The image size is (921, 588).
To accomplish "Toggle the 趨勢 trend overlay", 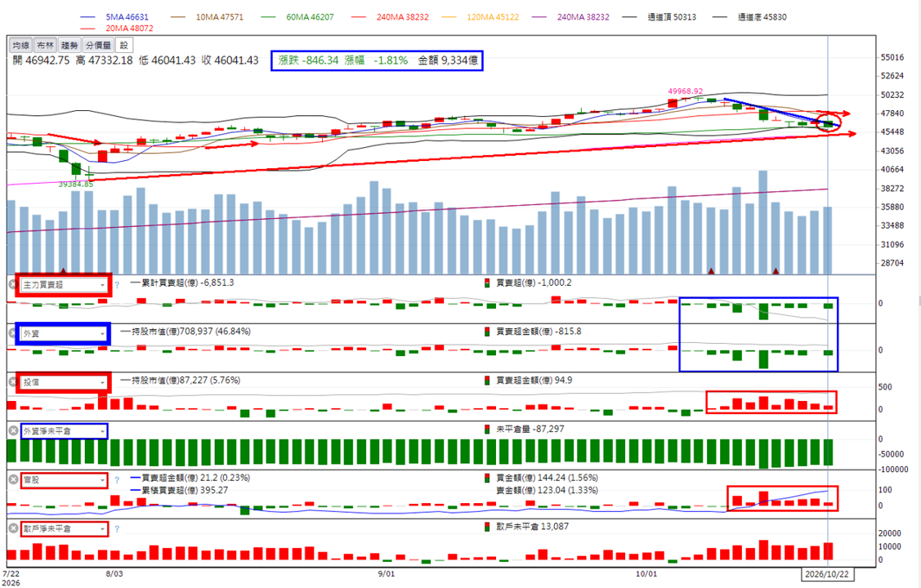I will click(x=69, y=45).
